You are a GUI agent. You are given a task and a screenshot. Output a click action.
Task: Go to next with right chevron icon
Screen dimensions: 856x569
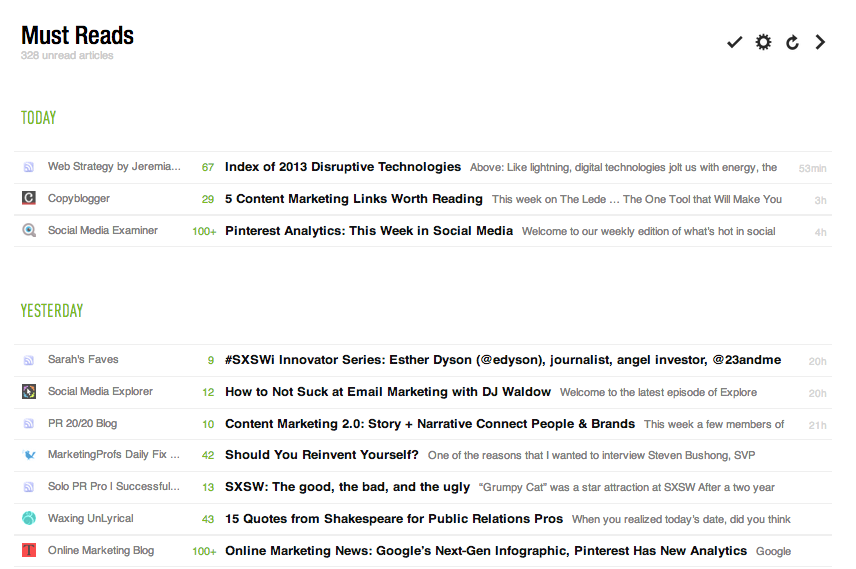pyautogui.click(x=820, y=42)
